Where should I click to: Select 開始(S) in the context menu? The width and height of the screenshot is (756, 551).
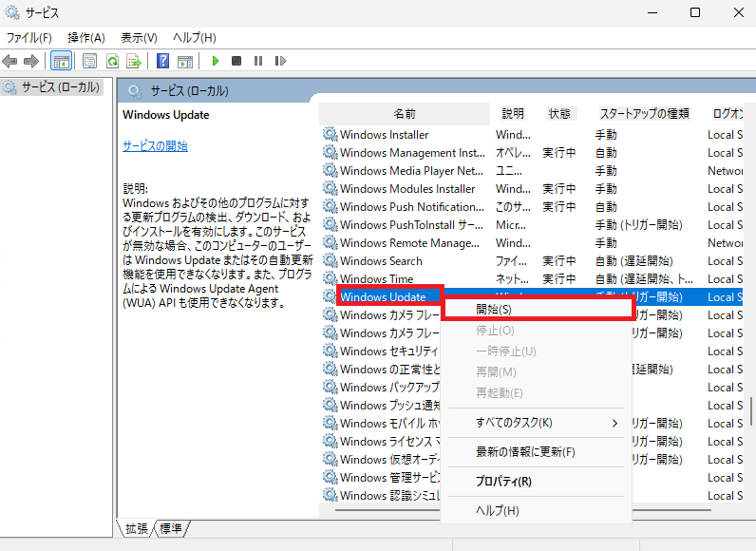[x=494, y=310]
